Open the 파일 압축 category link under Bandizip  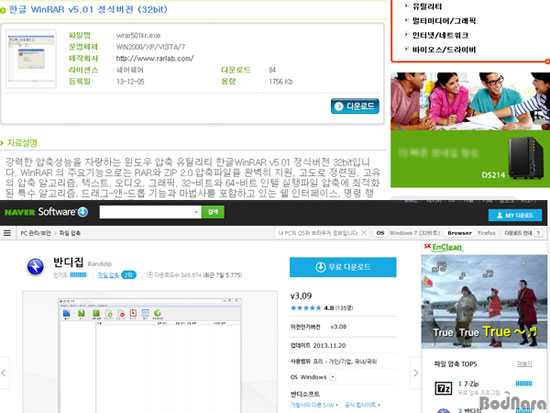click(108, 275)
